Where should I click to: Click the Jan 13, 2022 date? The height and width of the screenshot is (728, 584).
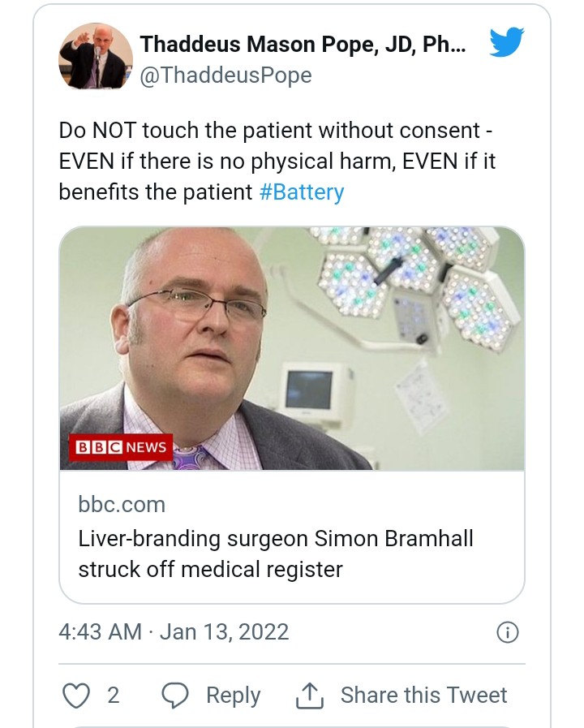point(224,631)
